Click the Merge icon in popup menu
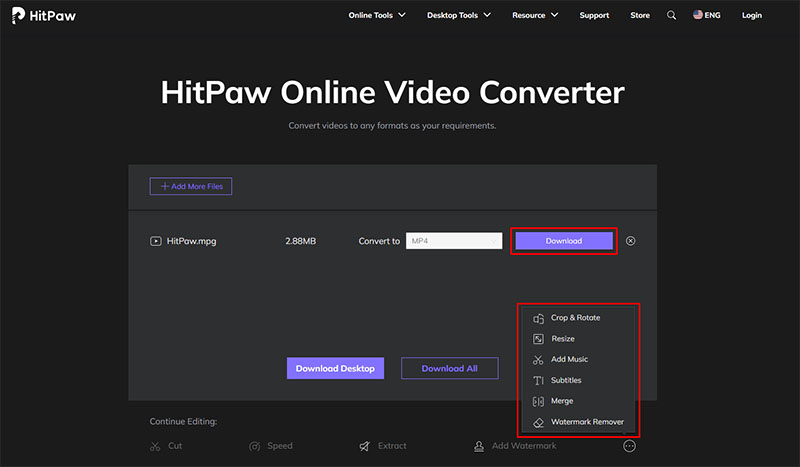This screenshot has width=800, height=467. pyautogui.click(x=538, y=402)
